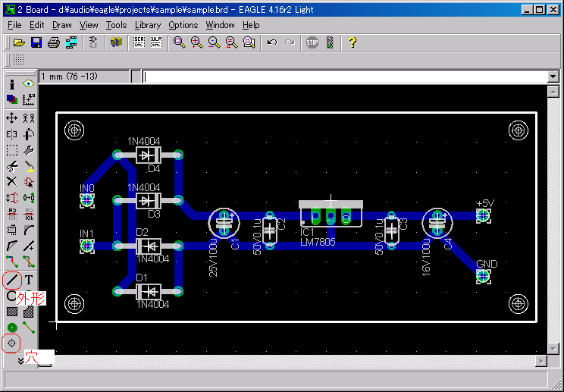564x392 pixels.
Task: Undo the last action
Action: pos(272,42)
